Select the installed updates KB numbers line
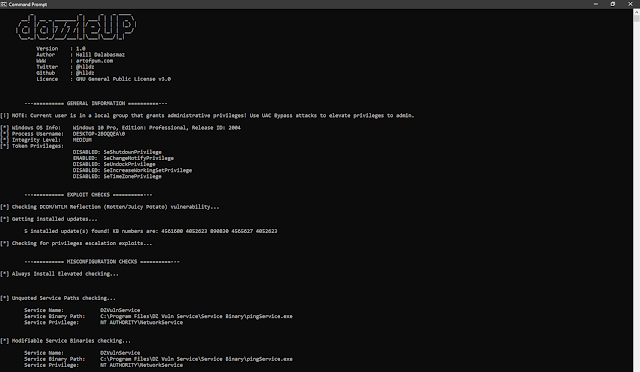This screenshot has height=372, width=640. point(151,231)
